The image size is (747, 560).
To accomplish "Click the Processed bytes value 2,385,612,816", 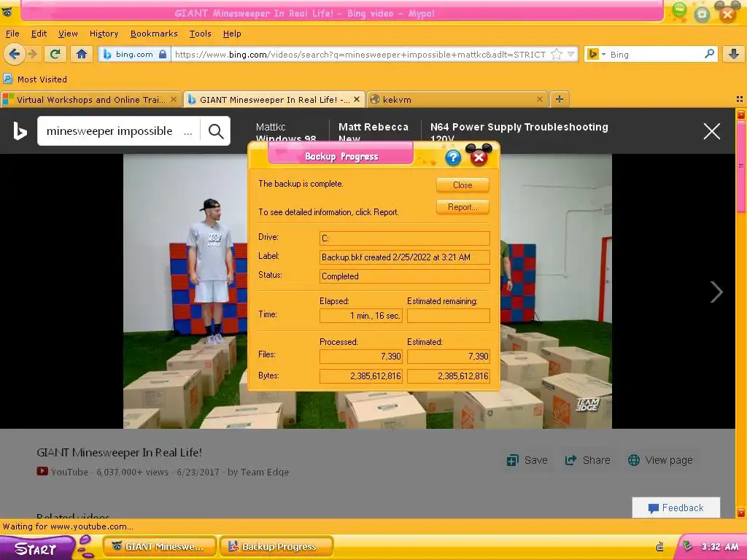I will [361, 376].
